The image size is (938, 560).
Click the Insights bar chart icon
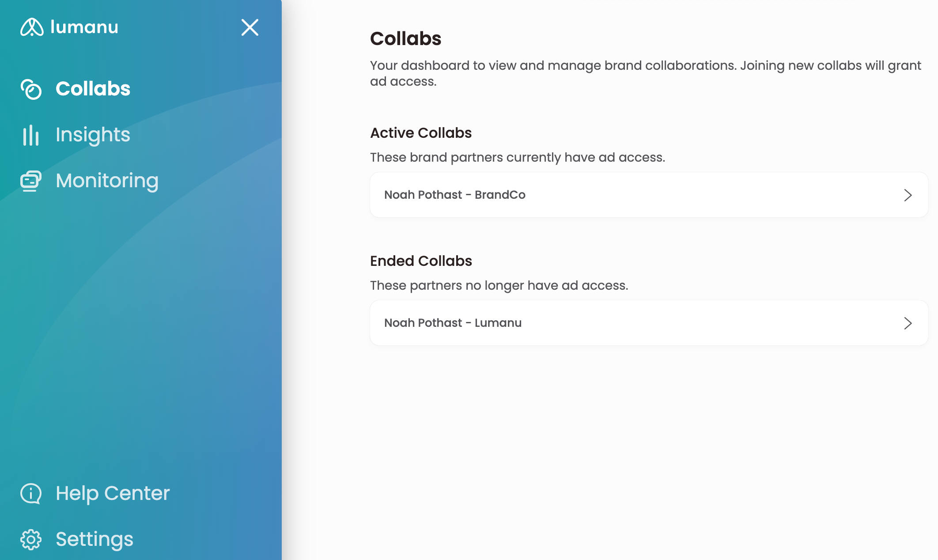pyautogui.click(x=31, y=135)
